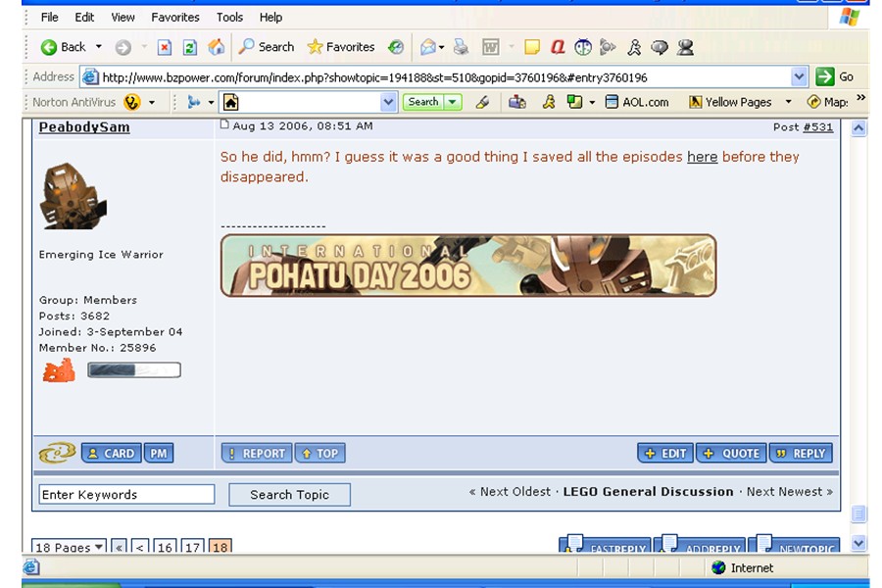
Task: Click the Search Topic button
Action: (x=290, y=495)
